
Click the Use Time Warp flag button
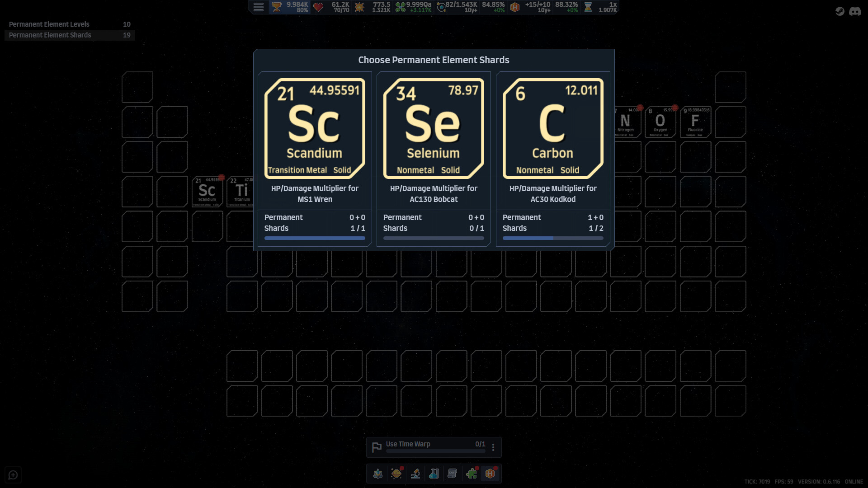(x=377, y=446)
